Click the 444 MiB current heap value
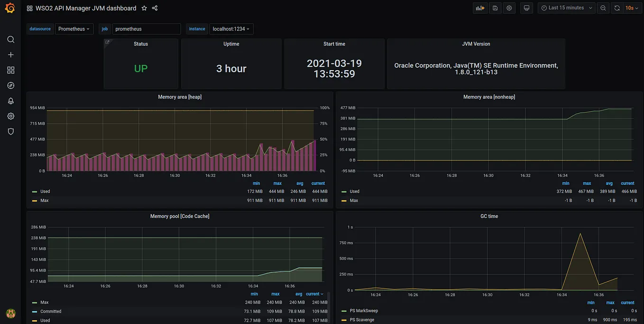 pos(320,191)
